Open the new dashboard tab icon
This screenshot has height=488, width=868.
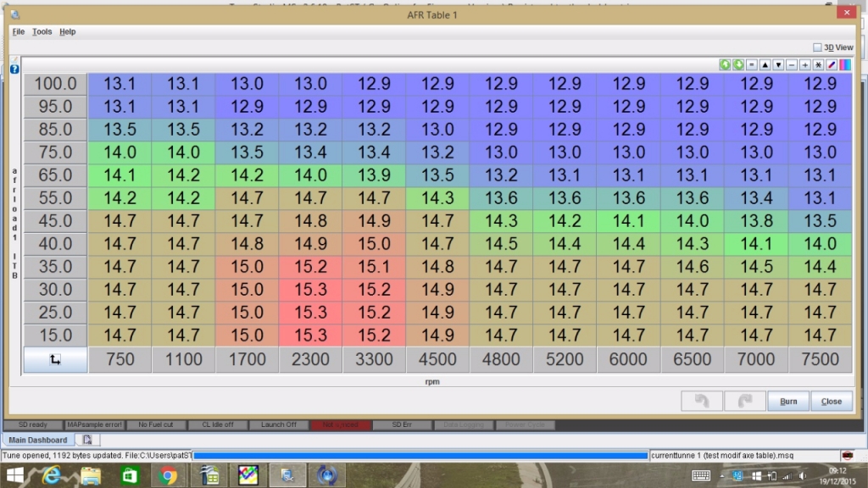click(x=87, y=440)
